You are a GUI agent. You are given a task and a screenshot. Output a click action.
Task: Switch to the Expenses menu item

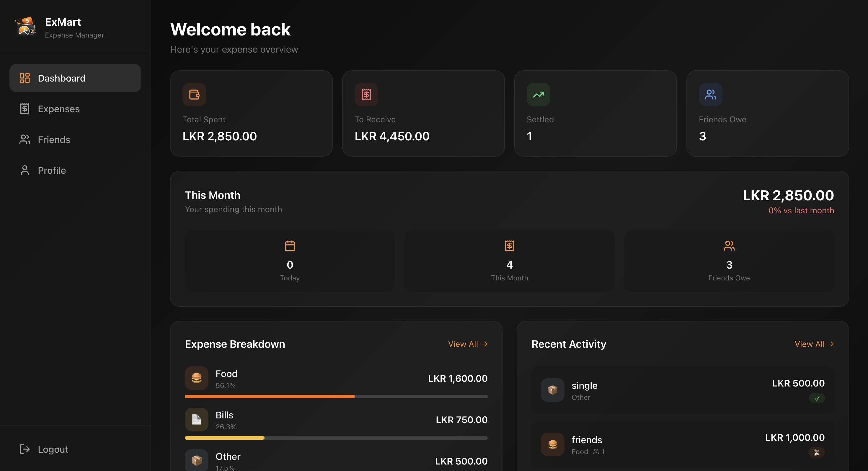tap(59, 108)
